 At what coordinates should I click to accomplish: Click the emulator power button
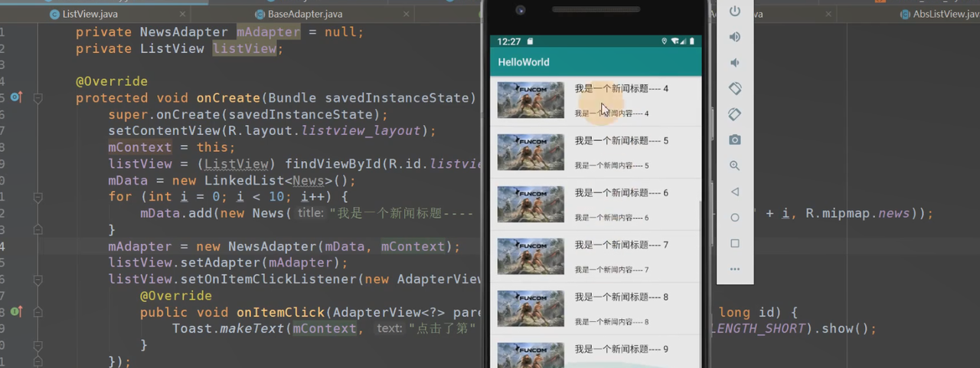click(x=735, y=11)
